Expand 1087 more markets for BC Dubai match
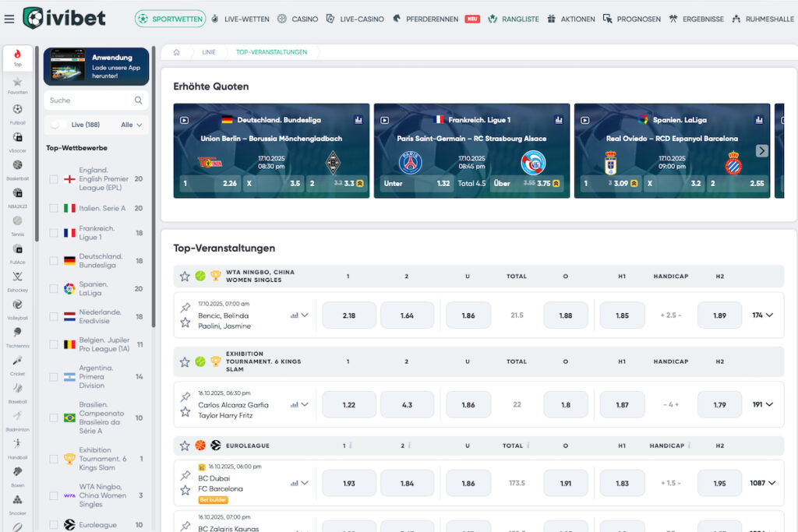Screen dimensions: 798x532 (762, 483)
